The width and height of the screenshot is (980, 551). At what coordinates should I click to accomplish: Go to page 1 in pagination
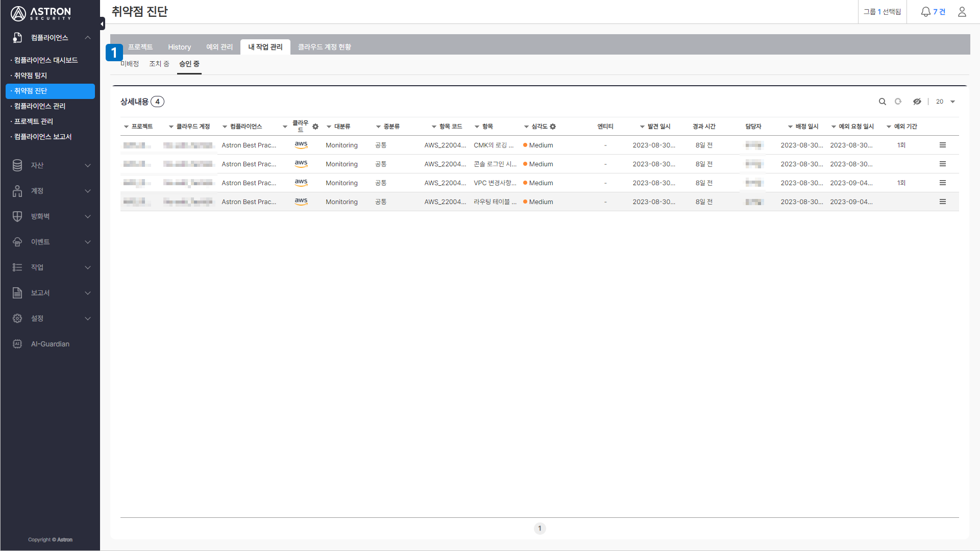pos(540,529)
